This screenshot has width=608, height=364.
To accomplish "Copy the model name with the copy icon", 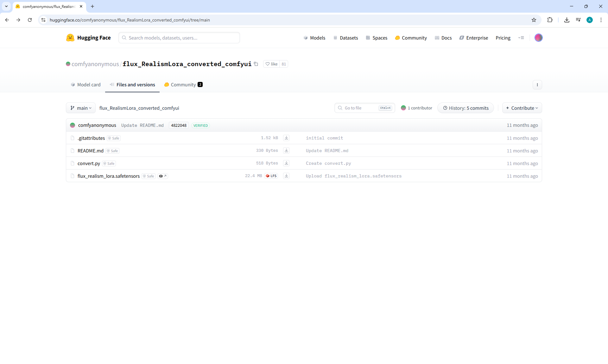I will click(256, 64).
